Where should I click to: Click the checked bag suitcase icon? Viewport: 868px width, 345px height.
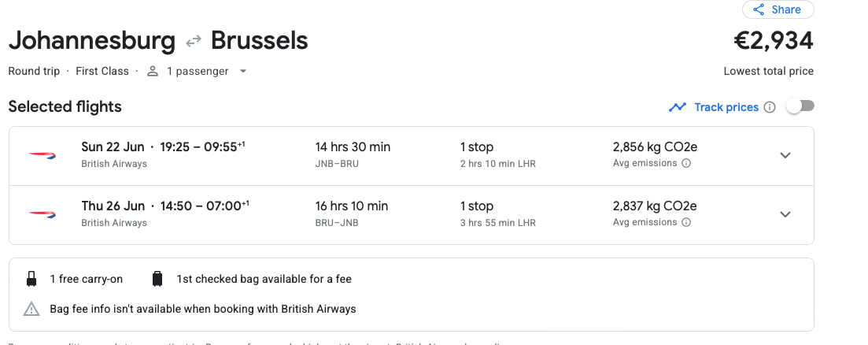[157, 279]
